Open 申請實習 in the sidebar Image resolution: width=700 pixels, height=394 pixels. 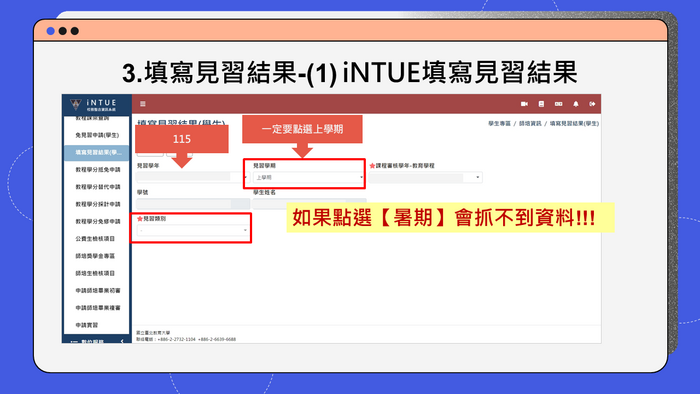pos(87,325)
